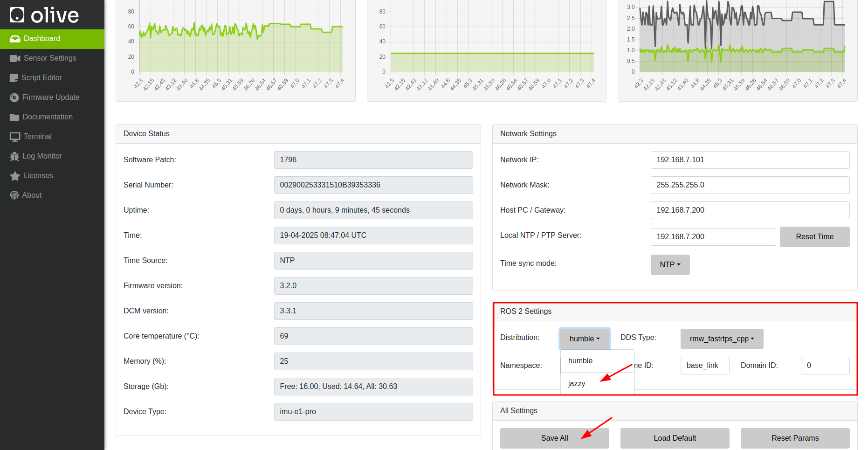Open the DDS Type rmw_fastrtps_cpp dropdown
The height and width of the screenshot is (450, 868).
[722, 339]
